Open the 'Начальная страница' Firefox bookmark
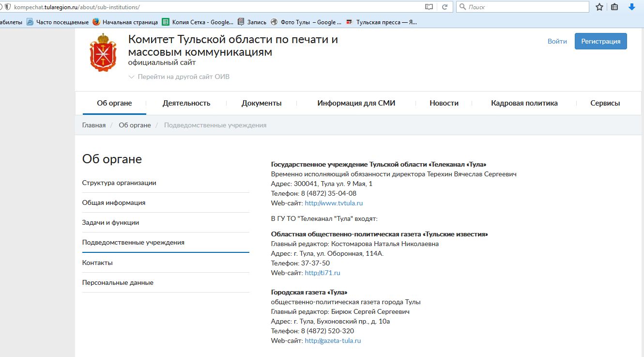Image resolution: width=644 pixels, height=357 pixels. pyautogui.click(x=125, y=22)
